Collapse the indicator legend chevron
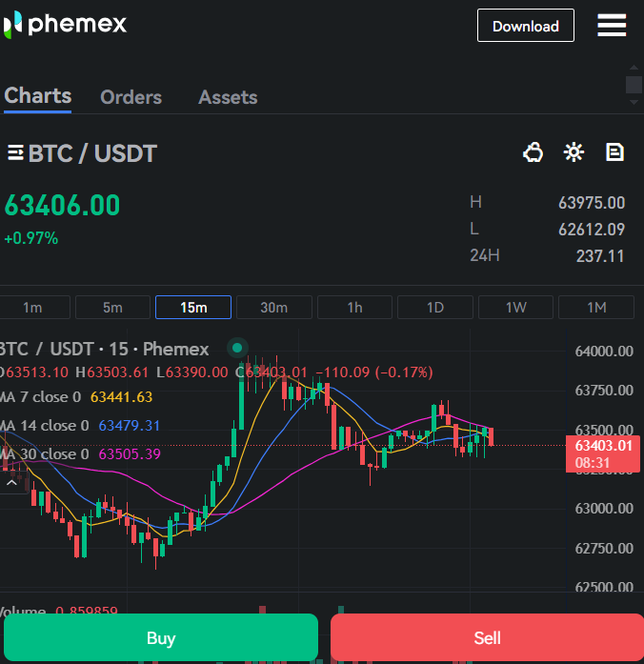The image size is (644, 664). point(12,483)
